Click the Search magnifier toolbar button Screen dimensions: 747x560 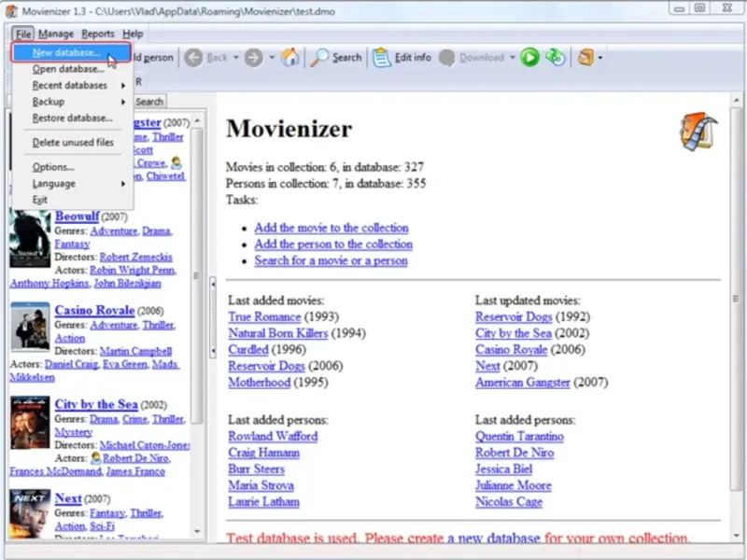[336, 58]
